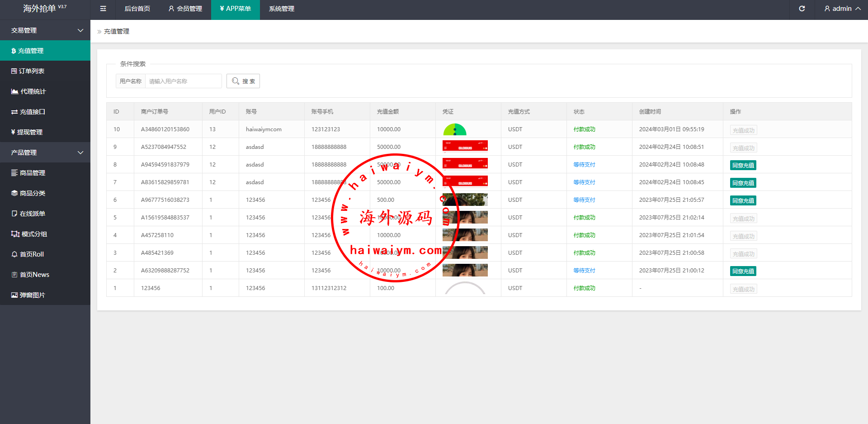Switch to the 系统管理 top tab

click(x=281, y=9)
